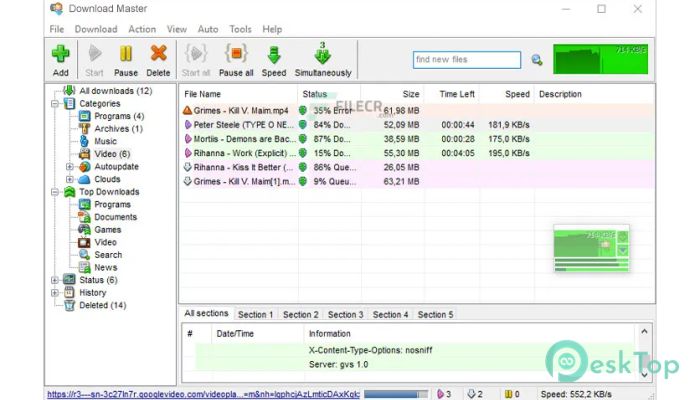Delete the selected download

(x=158, y=60)
